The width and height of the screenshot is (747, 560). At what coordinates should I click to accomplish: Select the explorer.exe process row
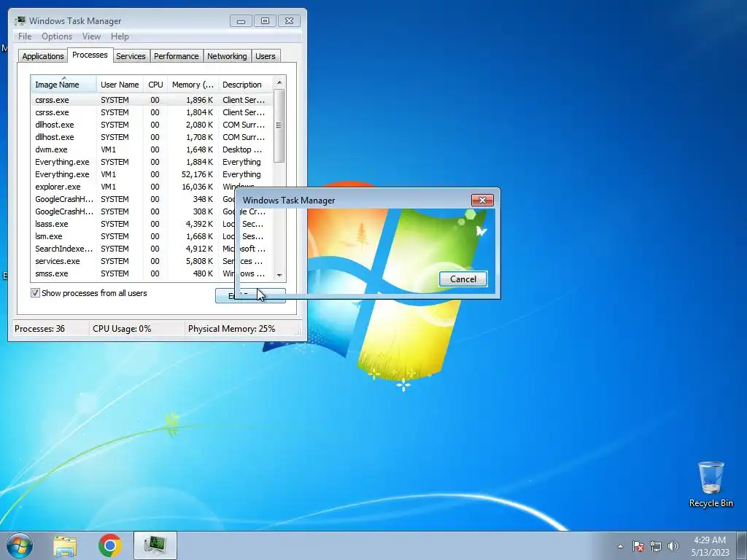152,187
